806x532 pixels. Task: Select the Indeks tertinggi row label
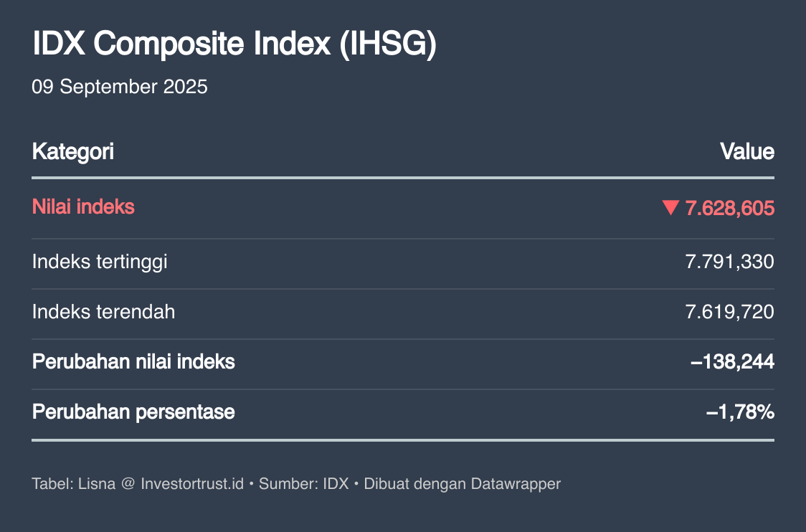(x=100, y=262)
